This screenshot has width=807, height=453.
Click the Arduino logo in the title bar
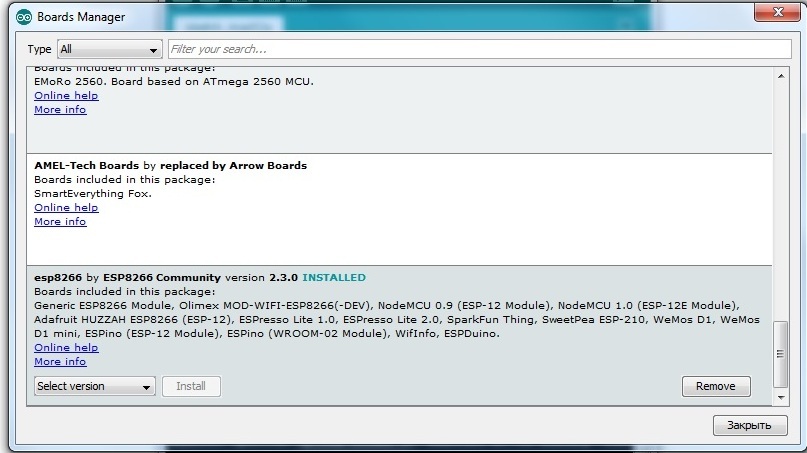24,17
